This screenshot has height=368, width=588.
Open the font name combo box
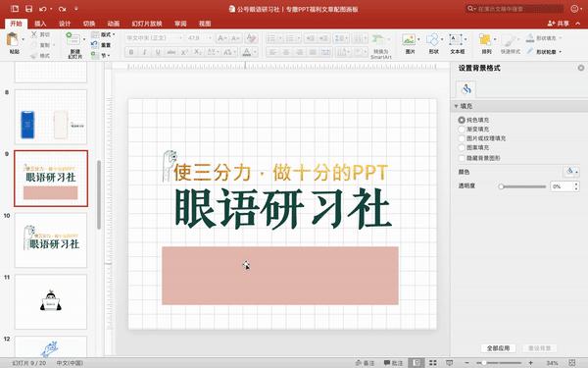(x=154, y=38)
